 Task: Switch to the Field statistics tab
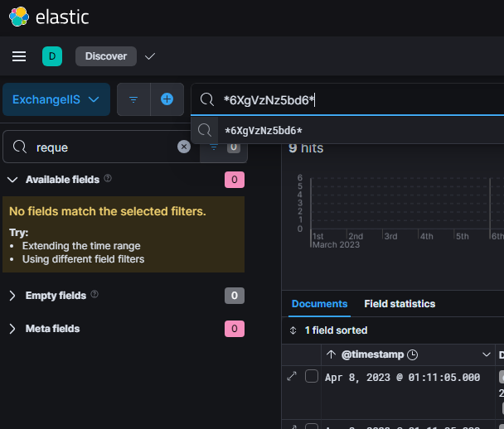400,304
